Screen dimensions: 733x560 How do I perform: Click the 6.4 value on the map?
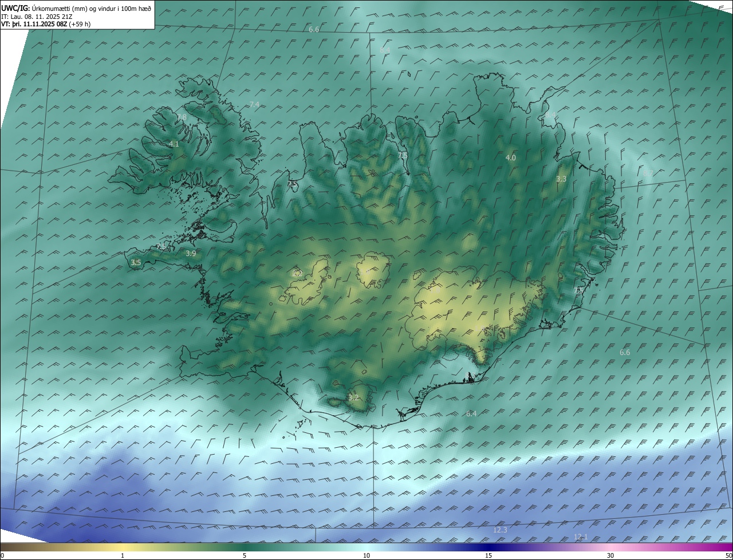[471, 413]
